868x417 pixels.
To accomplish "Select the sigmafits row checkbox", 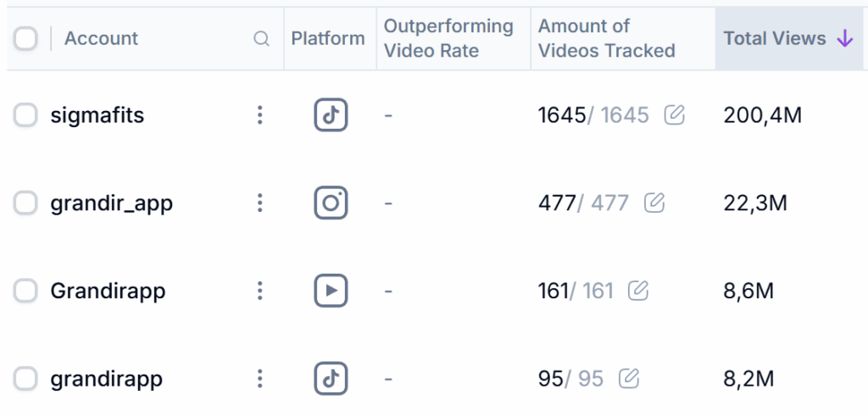I will [x=25, y=115].
